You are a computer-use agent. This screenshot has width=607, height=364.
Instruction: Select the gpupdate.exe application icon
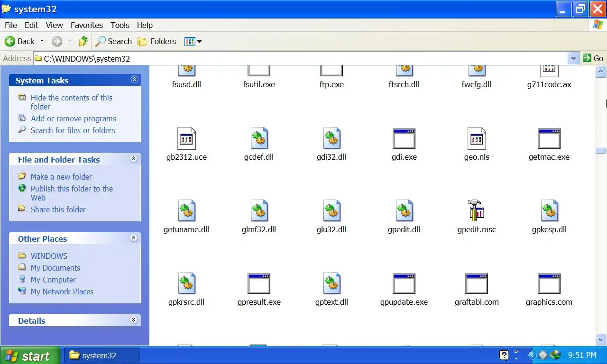click(x=404, y=283)
